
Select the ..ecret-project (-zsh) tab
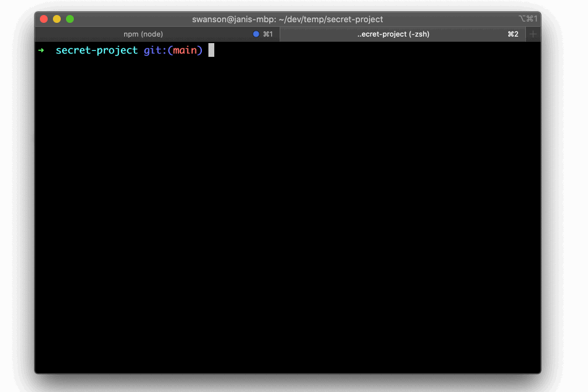[393, 33]
